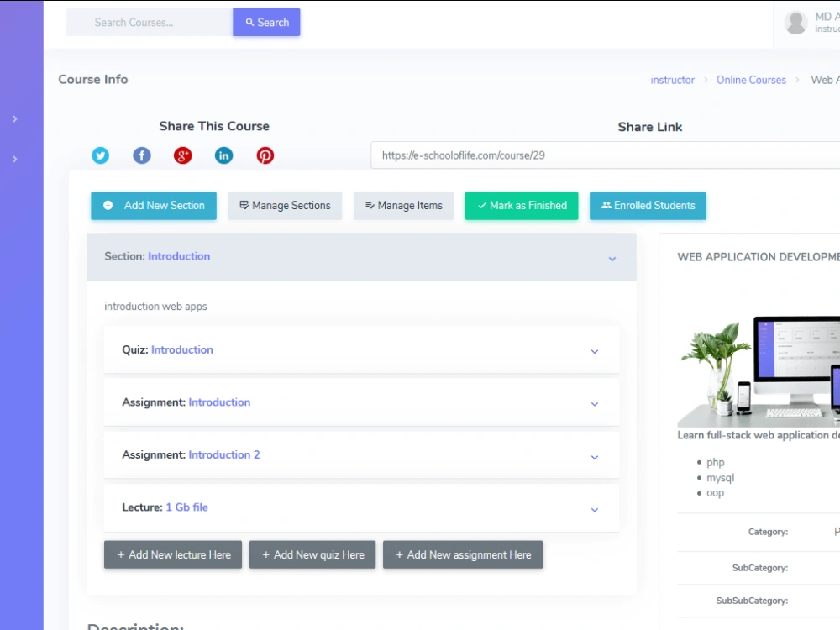Open the Online Courses breadcrumb link

tap(751, 80)
